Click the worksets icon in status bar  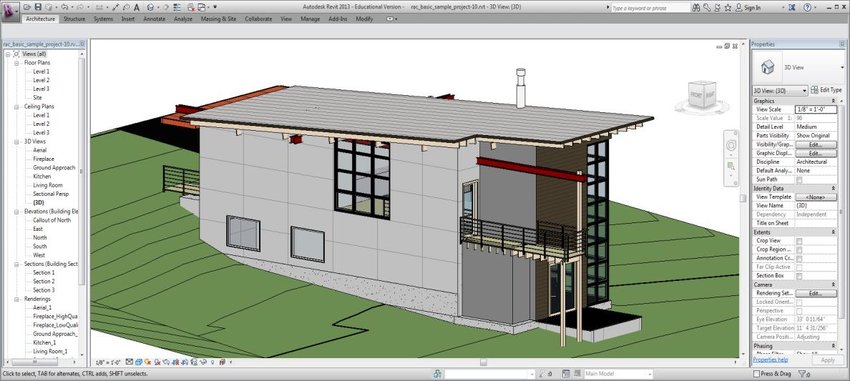pos(437,373)
